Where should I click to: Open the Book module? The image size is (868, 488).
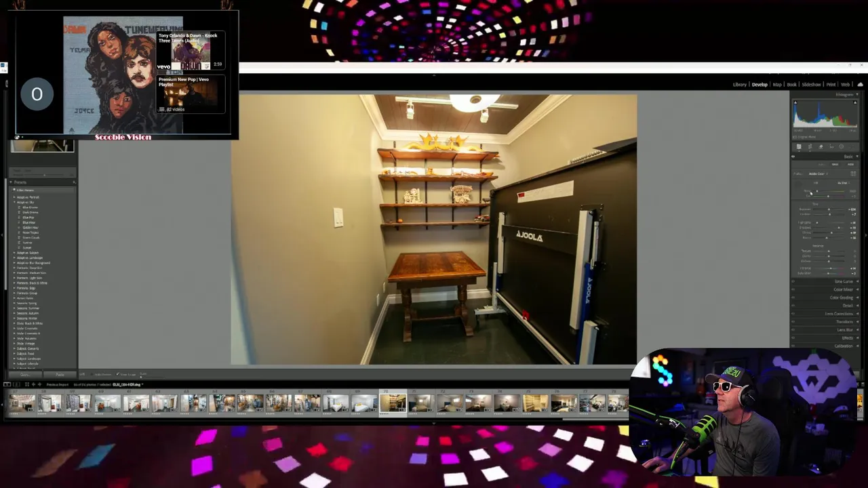pyautogui.click(x=791, y=85)
